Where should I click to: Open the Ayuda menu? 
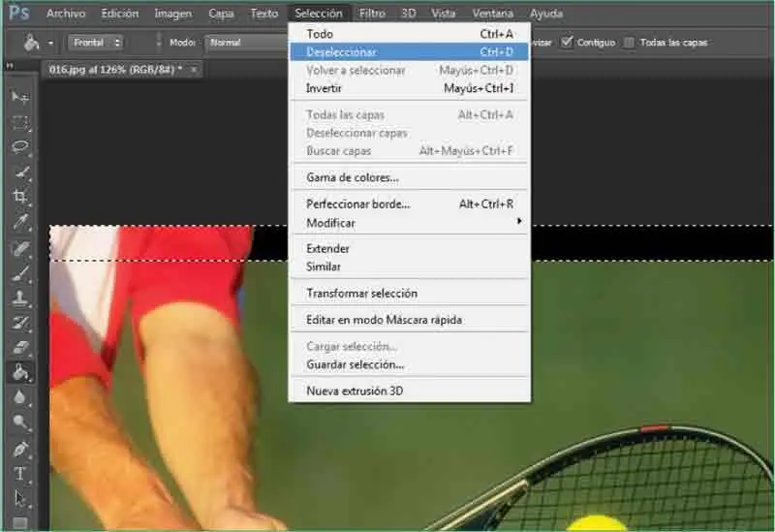click(x=546, y=14)
